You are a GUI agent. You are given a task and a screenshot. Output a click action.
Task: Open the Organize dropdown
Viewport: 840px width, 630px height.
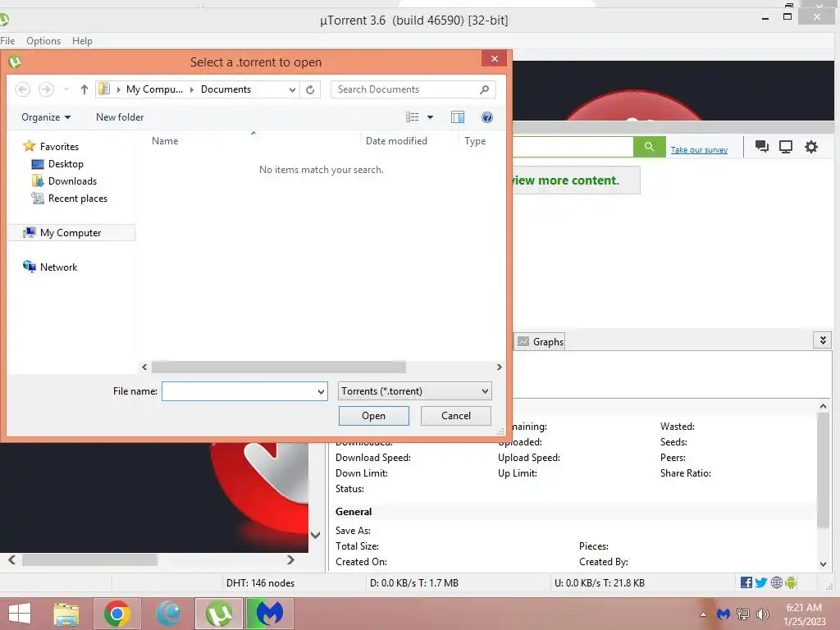point(46,116)
